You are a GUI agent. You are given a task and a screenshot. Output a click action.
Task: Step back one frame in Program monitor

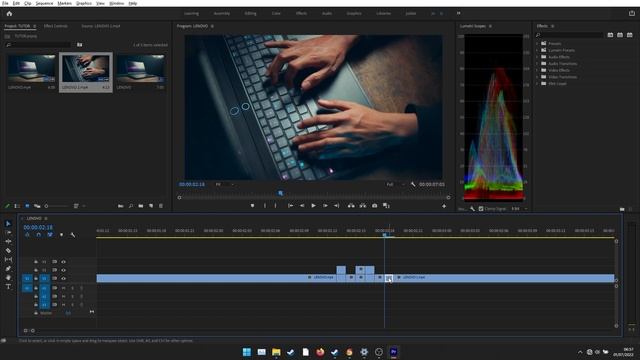(302, 206)
